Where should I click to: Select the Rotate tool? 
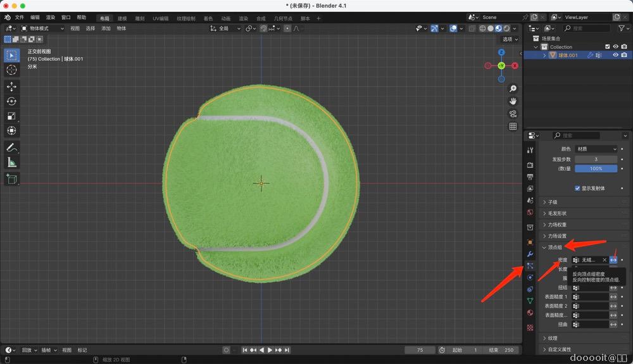[x=11, y=101]
